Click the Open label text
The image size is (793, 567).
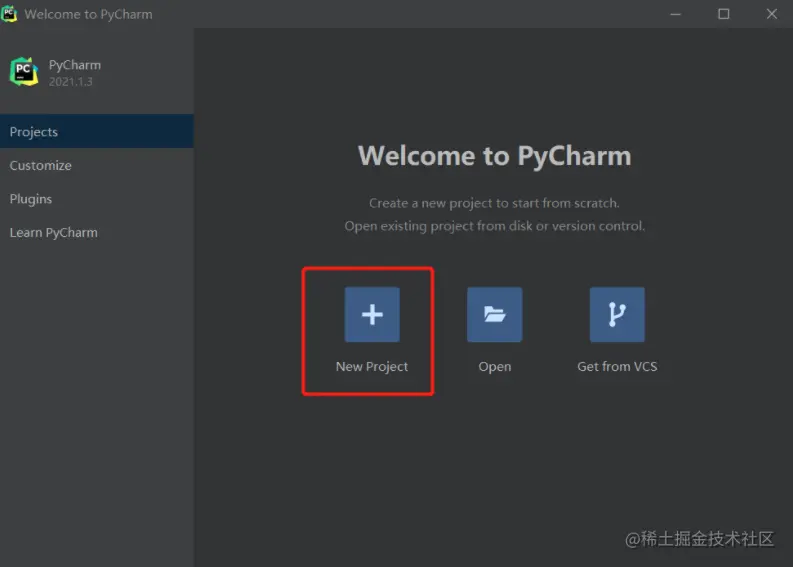[x=495, y=367]
